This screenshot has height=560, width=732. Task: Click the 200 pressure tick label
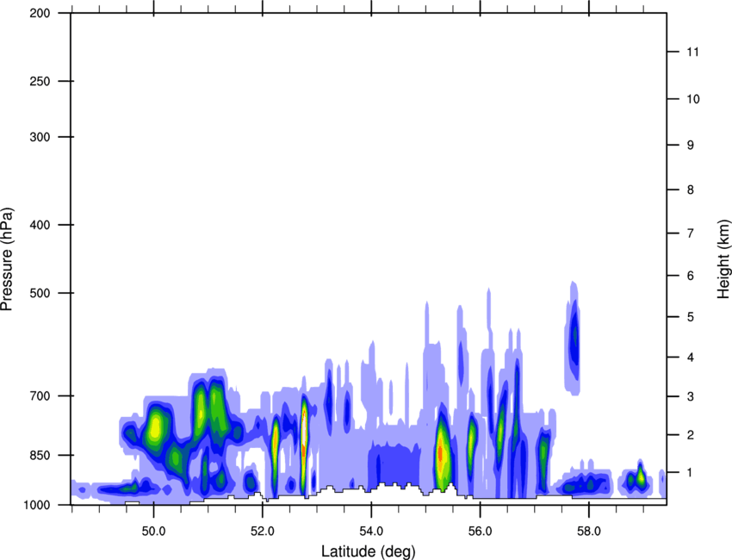[40, 13]
